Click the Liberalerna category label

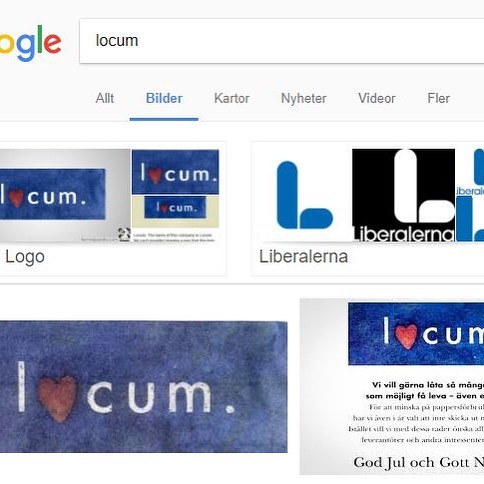pos(303,256)
